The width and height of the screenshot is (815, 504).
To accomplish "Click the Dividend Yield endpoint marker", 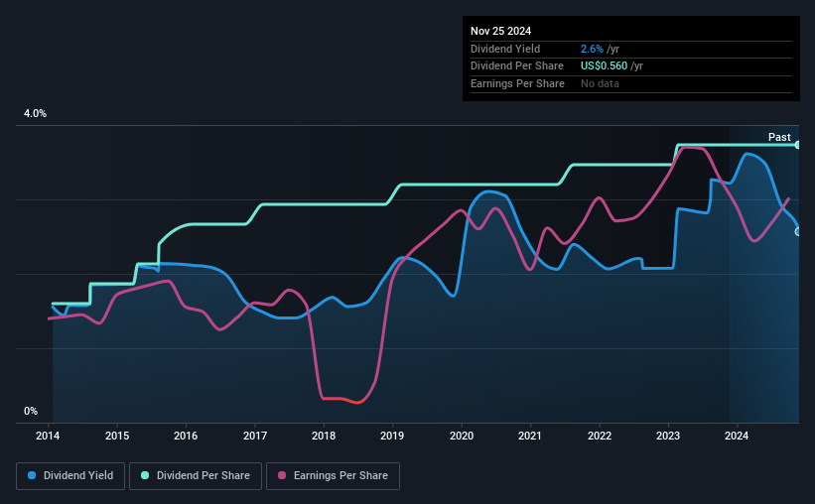I will [798, 232].
